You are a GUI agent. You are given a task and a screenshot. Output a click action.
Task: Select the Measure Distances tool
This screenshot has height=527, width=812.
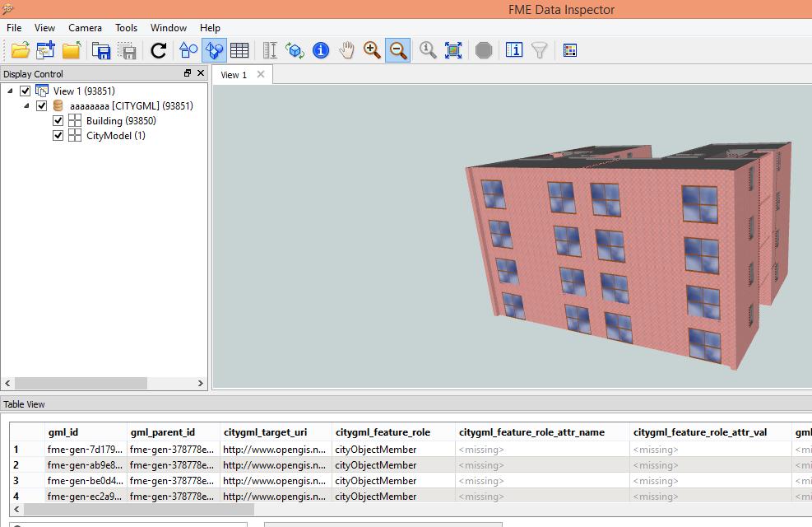click(270, 50)
